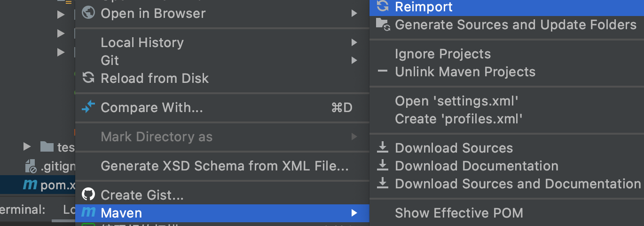
Task: Open the Open in Browser submenu arrow
Action: 354,13
